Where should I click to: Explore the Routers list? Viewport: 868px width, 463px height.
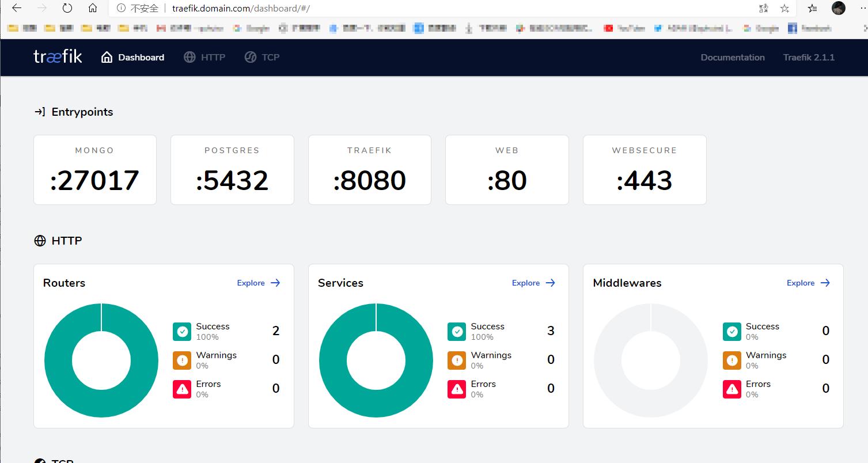(x=259, y=283)
